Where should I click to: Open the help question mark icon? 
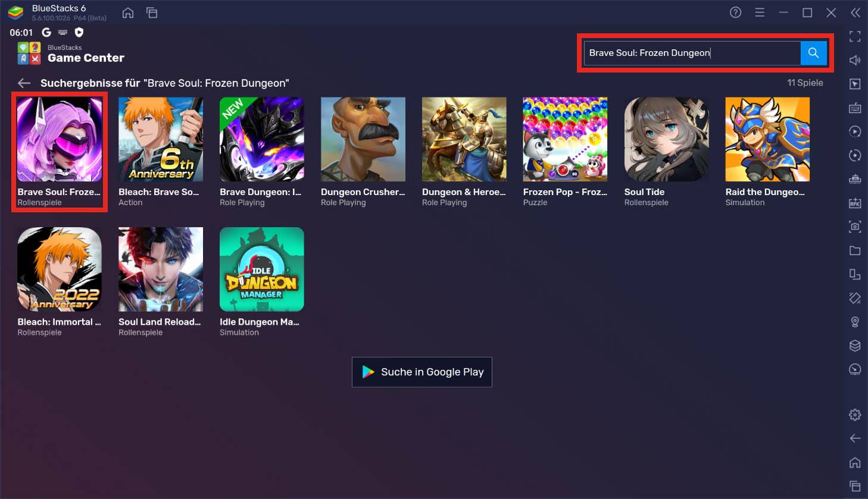coord(736,12)
